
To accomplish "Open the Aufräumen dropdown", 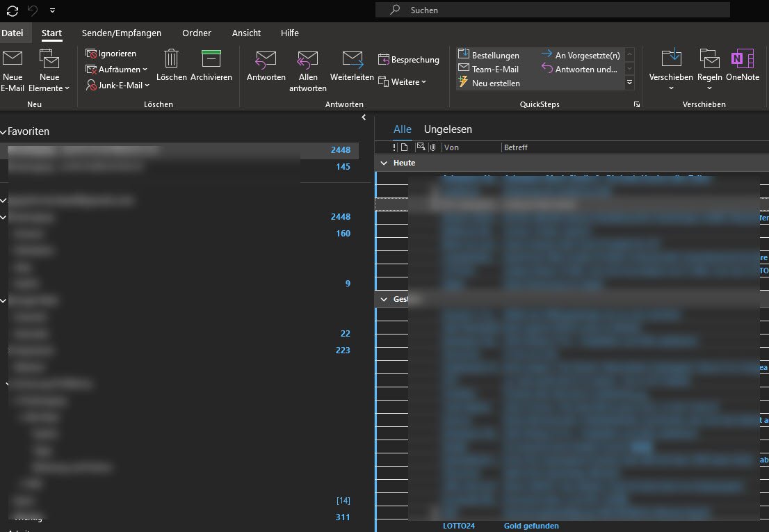I will coord(116,69).
